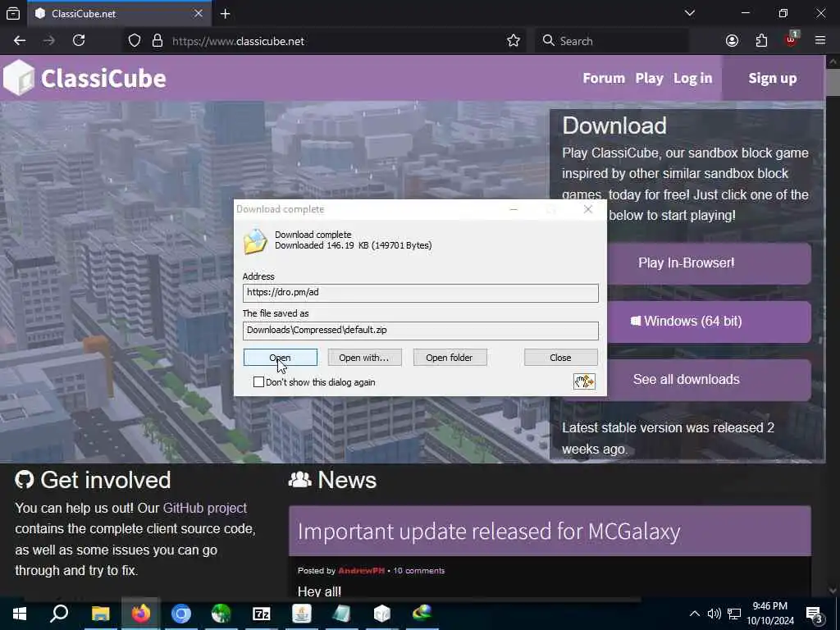Click the Open with... button
This screenshot has width=840, height=630.
(x=364, y=358)
